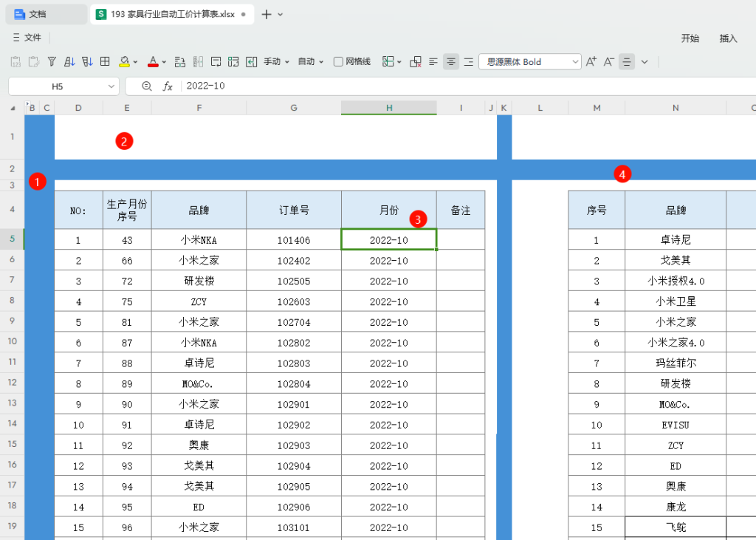Select the 193 家具行业自动工价计算表.xlsx tab
This screenshot has width=756, height=540.
tap(171, 15)
